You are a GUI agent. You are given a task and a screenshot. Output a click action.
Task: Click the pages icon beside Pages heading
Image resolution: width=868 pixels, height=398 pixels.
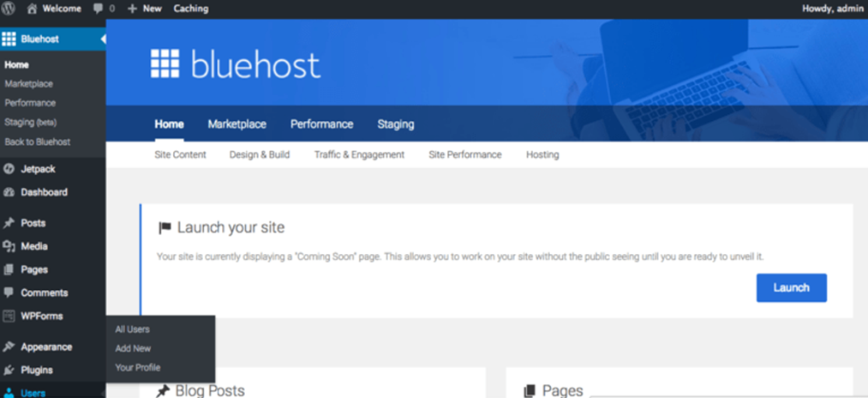(530, 391)
